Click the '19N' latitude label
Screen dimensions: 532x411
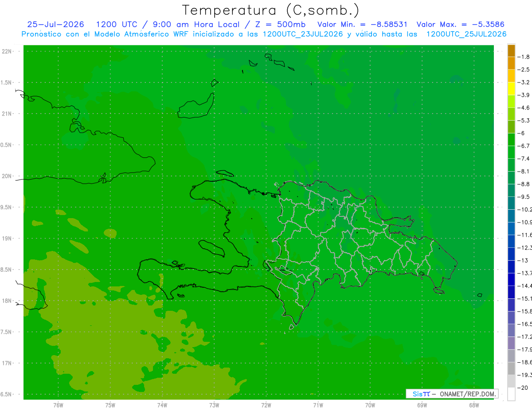(x=7, y=239)
